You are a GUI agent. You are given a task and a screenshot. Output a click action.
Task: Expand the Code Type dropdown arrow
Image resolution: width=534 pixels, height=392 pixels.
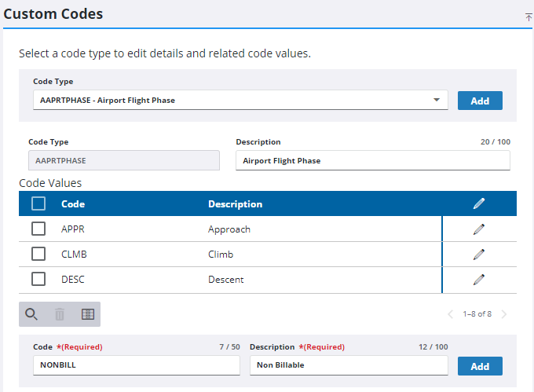pyautogui.click(x=437, y=101)
